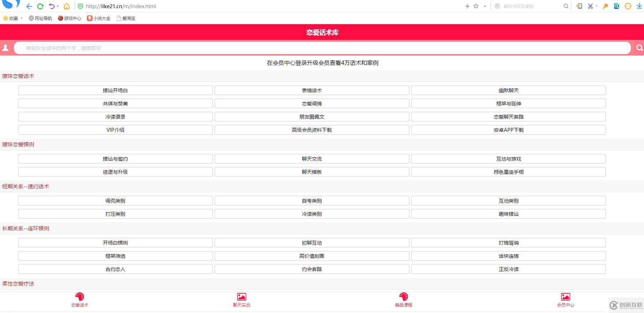Image resolution: width=644 pixels, height=313 pixels.
Task: Focus the browser address bar URL
Action: (x=121, y=6)
